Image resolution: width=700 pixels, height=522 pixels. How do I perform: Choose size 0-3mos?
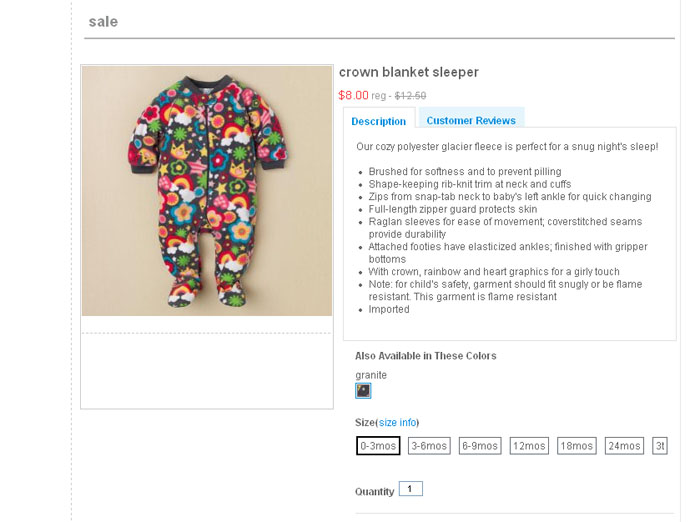tap(379, 446)
